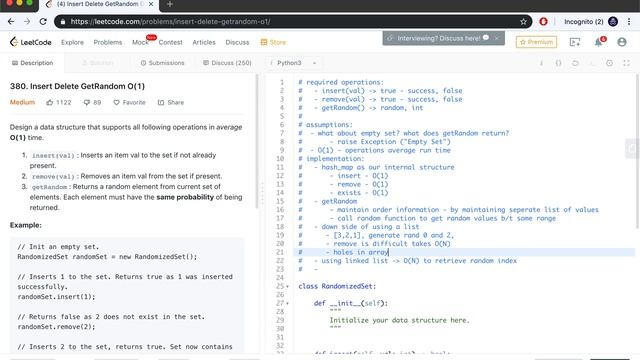Dismiss the Interviewing banner with its X
Viewport: 640px width, 360px height.
[x=497, y=38]
